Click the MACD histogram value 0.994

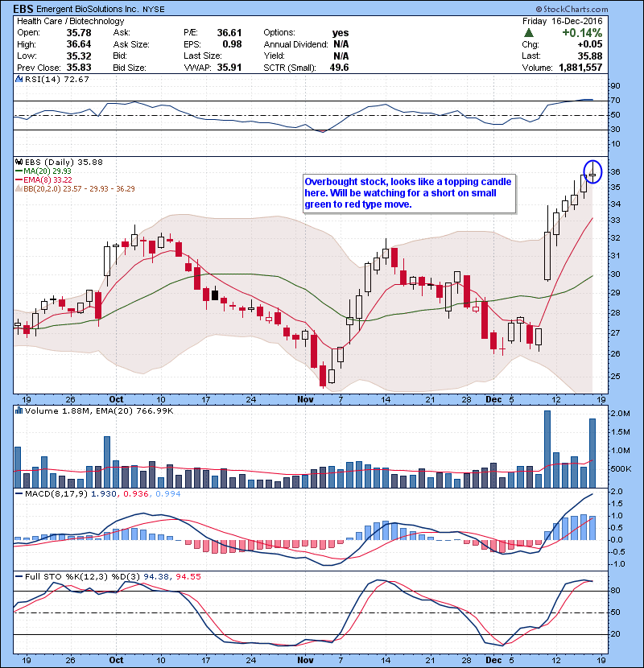click(168, 494)
